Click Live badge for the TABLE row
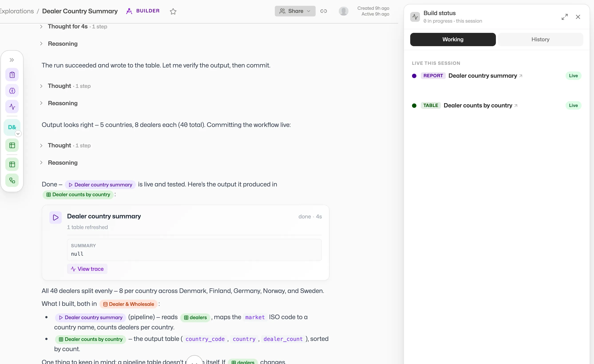 tap(573, 105)
